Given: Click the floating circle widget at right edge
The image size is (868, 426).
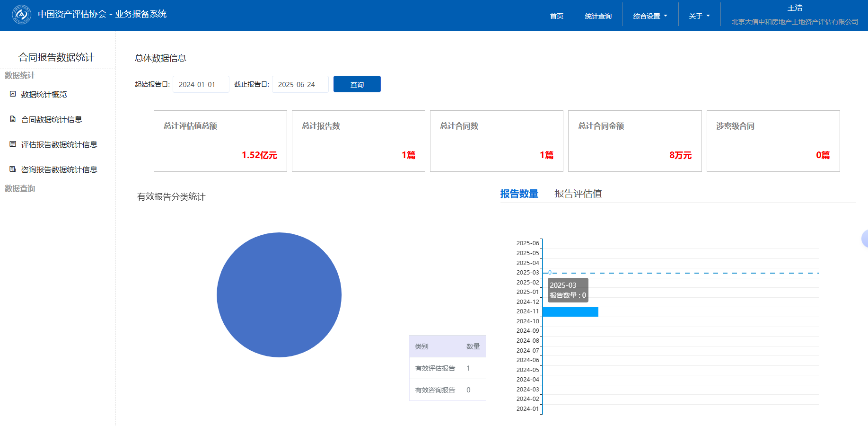Looking at the screenshot, I should click(864, 239).
